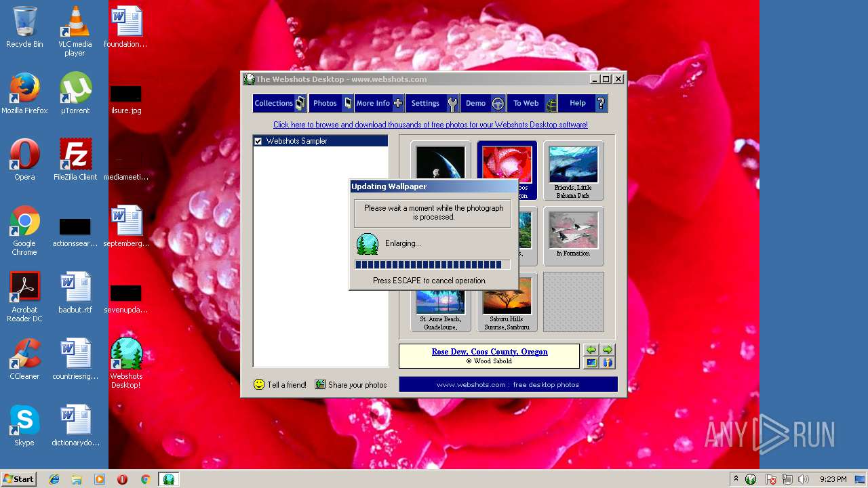Open the Settings toolbar button
The width and height of the screenshot is (868, 488).
point(433,103)
